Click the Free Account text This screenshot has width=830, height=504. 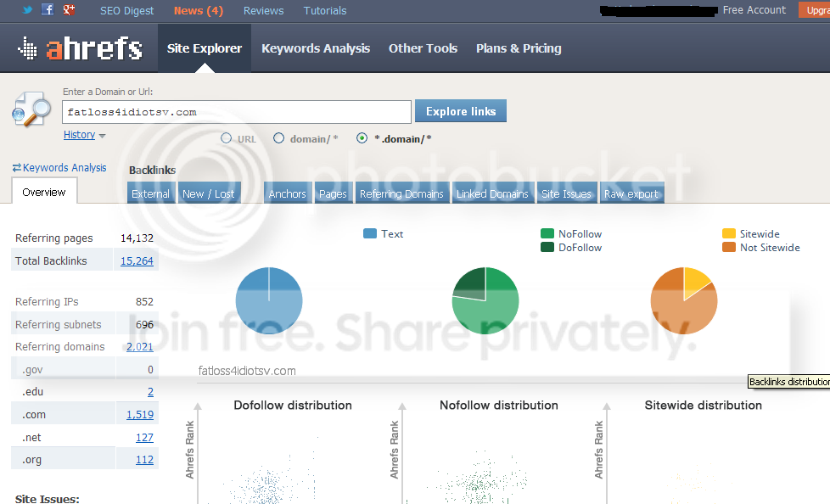point(754,10)
